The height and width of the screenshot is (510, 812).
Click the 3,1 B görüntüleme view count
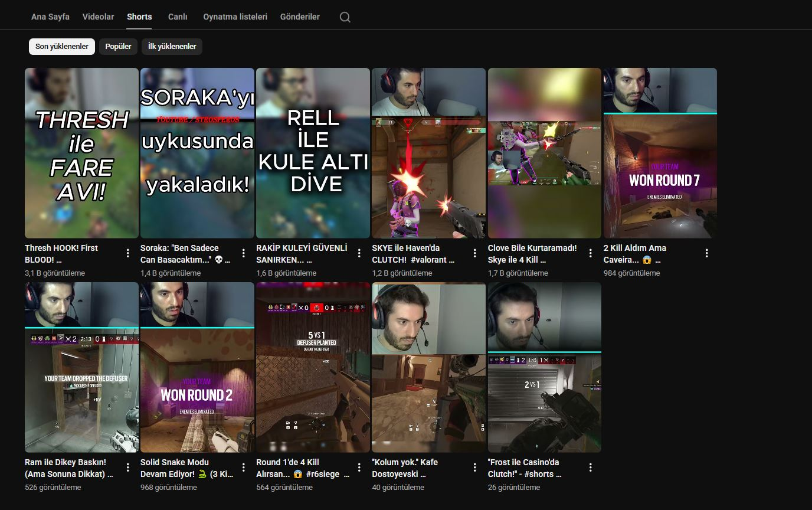click(x=55, y=273)
